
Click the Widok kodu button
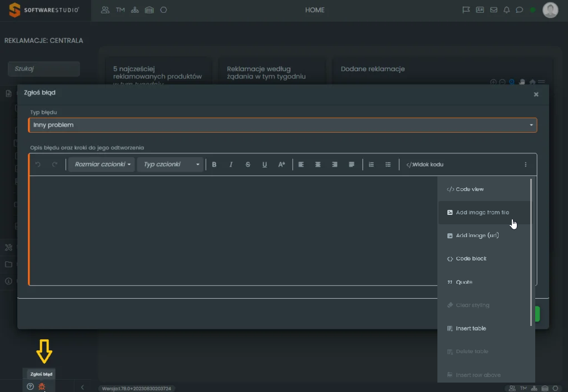425,164
